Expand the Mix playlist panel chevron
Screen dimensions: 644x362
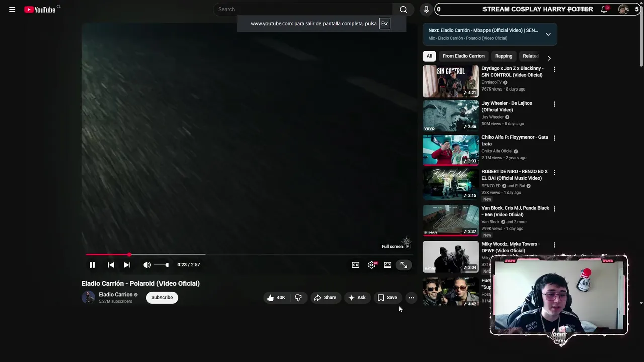pos(548,34)
